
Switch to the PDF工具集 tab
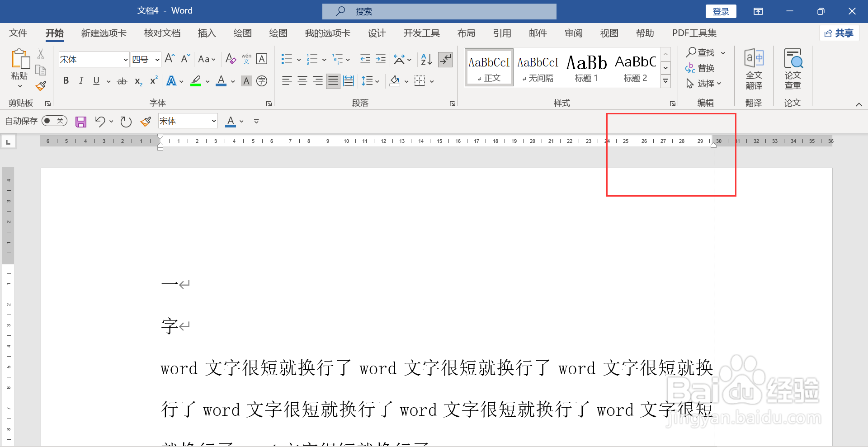click(694, 33)
